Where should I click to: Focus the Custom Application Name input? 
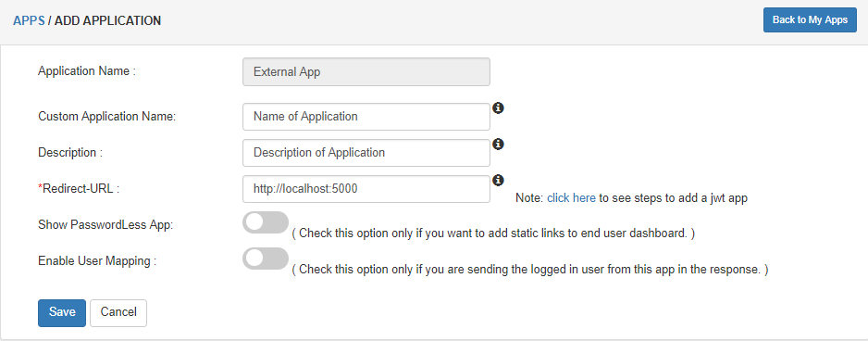(366, 117)
